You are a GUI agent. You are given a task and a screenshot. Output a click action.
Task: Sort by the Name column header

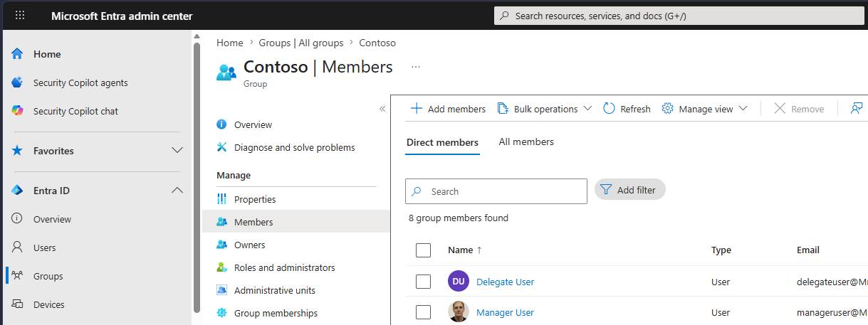pyautogui.click(x=465, y=250)
